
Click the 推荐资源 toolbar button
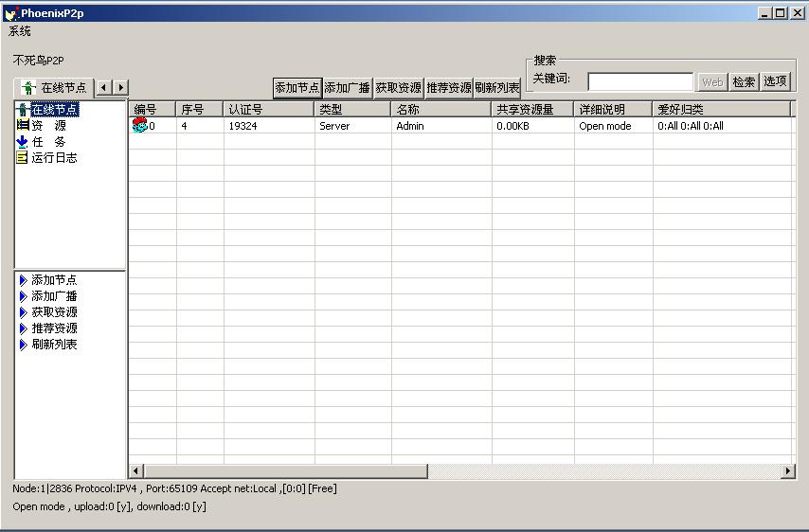pos(449,88)
